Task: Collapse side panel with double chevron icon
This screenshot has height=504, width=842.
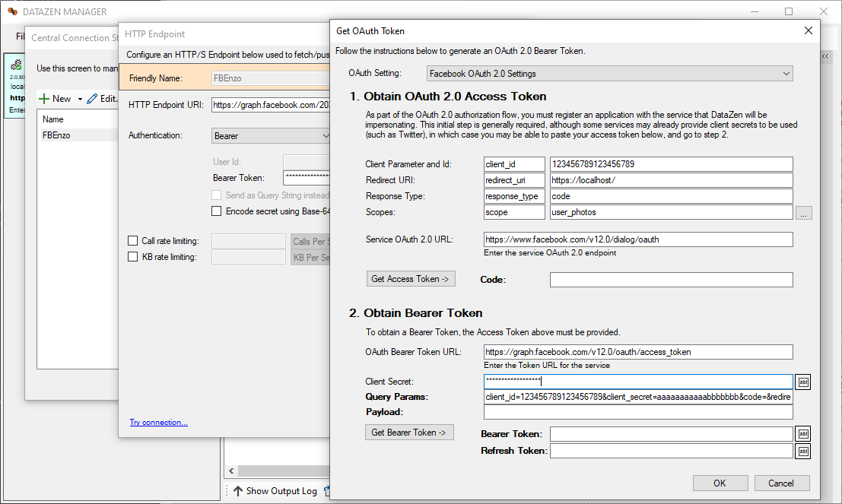Action: tap(825, 55)
